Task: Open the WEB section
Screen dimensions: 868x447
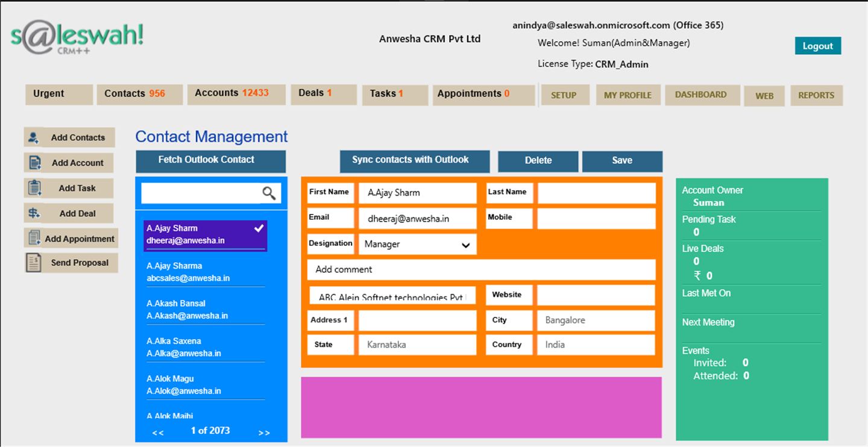Action: [x=764, y=96]
